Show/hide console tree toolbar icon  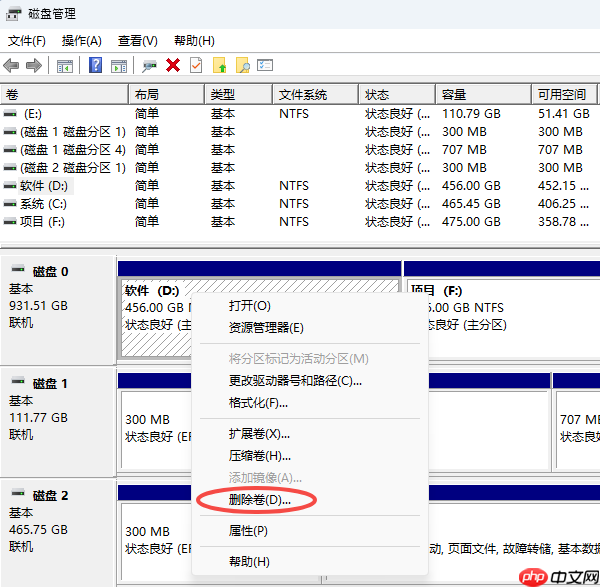point(65,66)
